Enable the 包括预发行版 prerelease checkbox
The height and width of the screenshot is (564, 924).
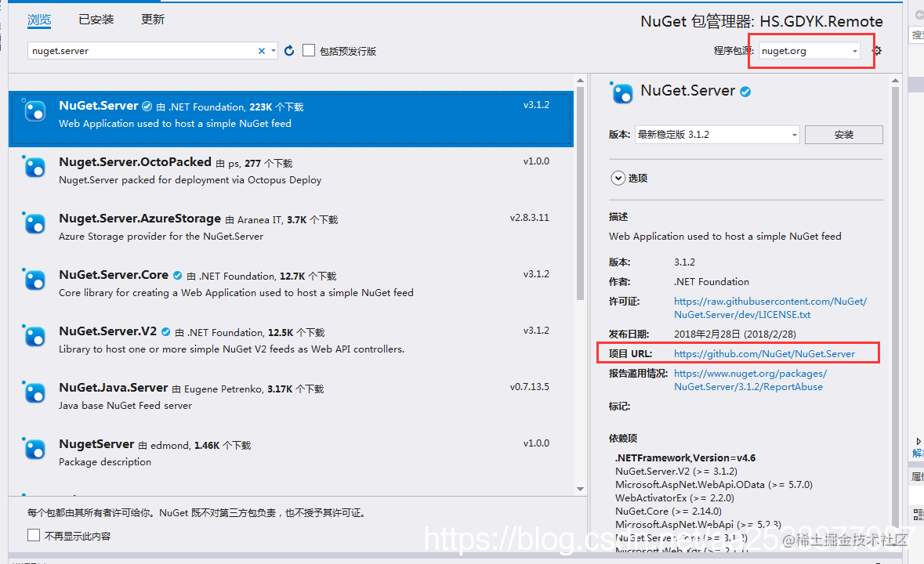pos(310,49)
